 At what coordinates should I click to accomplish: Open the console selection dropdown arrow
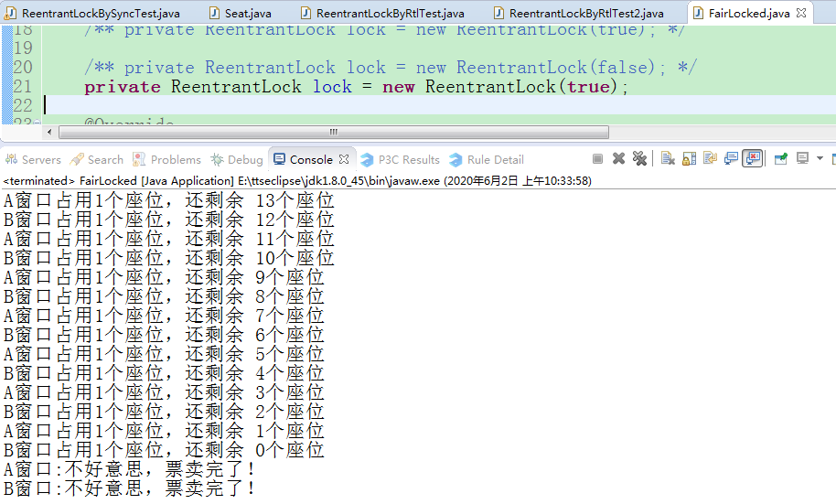[820, 159]
